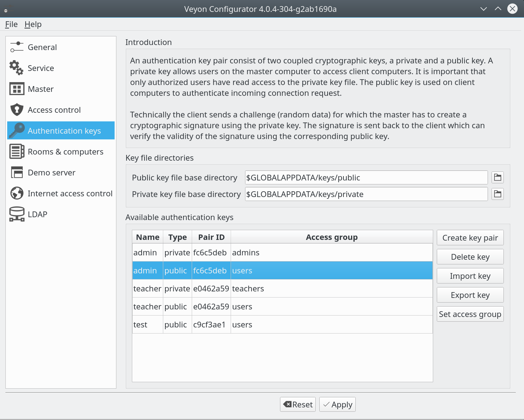
Task: Select Rooms & computers in sidebar
Action: click(61, 152)
